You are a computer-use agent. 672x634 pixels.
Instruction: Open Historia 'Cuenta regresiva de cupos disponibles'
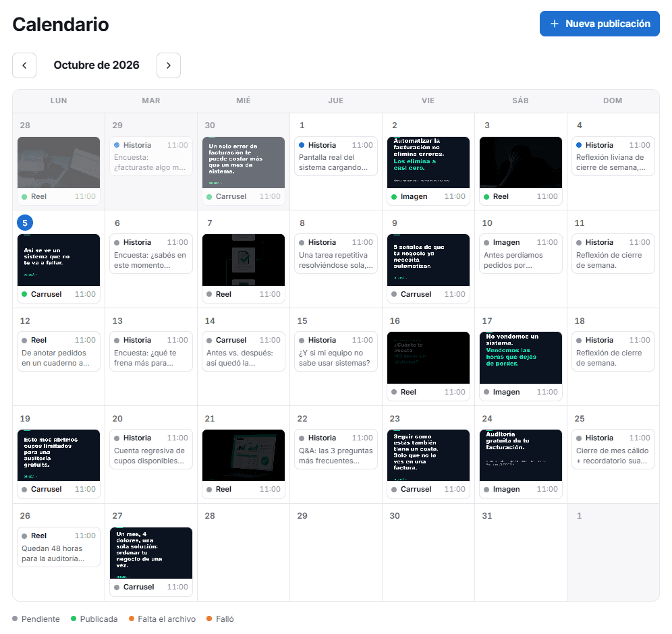coord(151,449)
